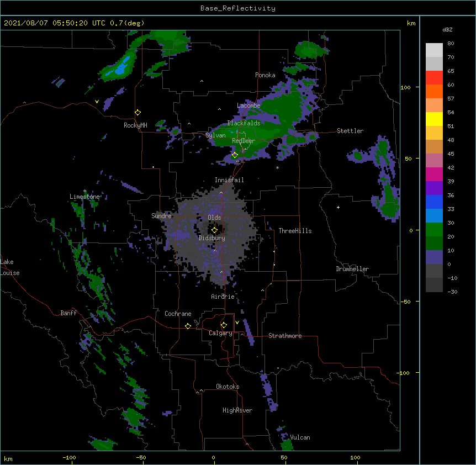The width and height of the screenshot is (476, 465).
Task: Click the Limestone label
Action: tap(84, 197)
